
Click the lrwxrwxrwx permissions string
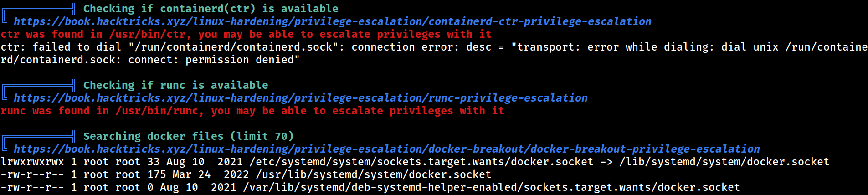click(x=32, y=162)
